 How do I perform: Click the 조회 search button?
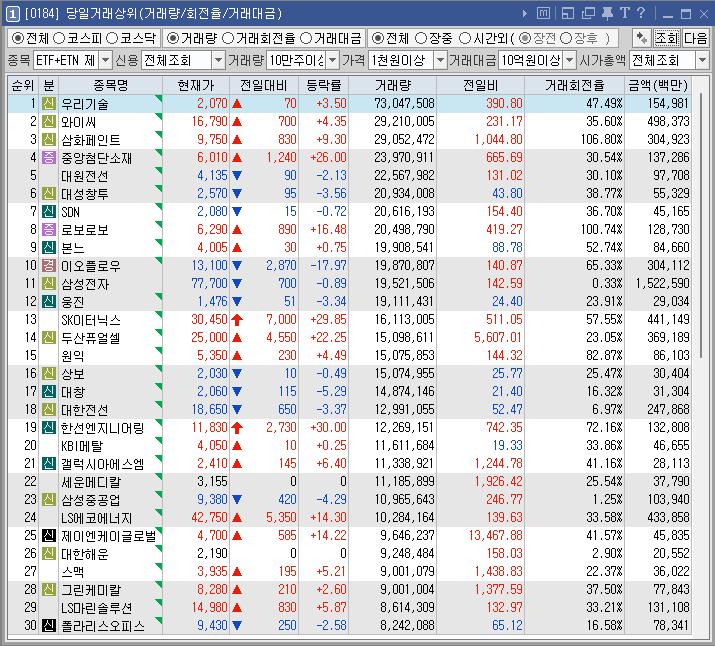667,38
